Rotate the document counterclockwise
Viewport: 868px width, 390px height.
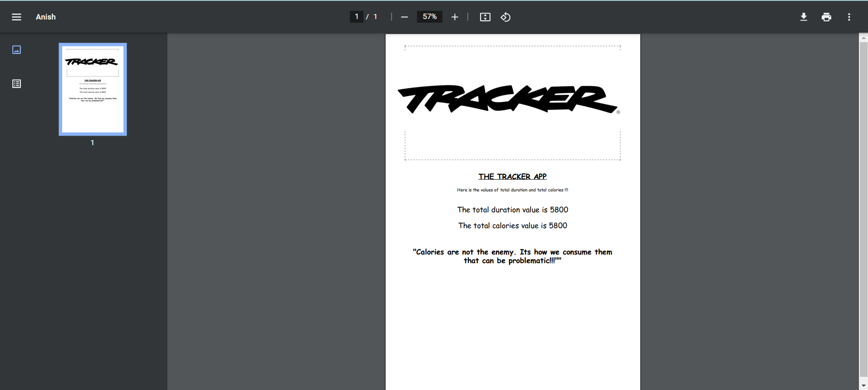[x=505, y=17]
